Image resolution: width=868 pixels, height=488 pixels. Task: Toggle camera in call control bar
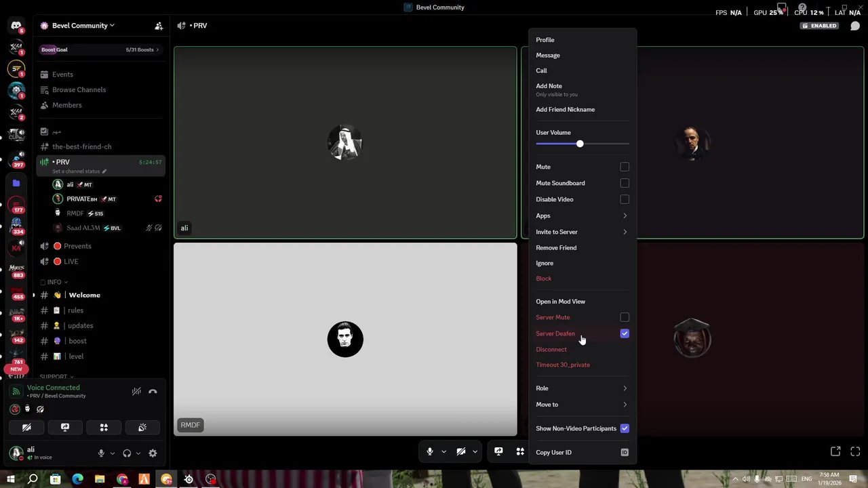(461, 451)
